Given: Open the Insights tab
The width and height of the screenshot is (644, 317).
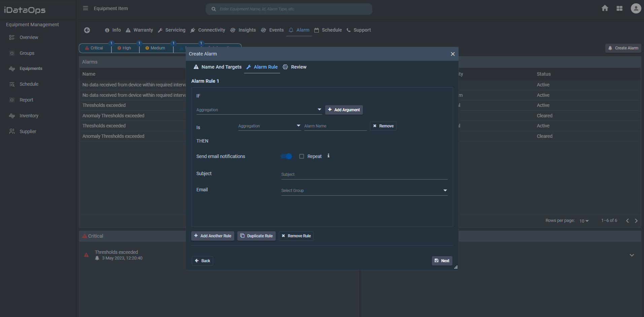Looking at the screenshot, I should (x=243, y=30).
